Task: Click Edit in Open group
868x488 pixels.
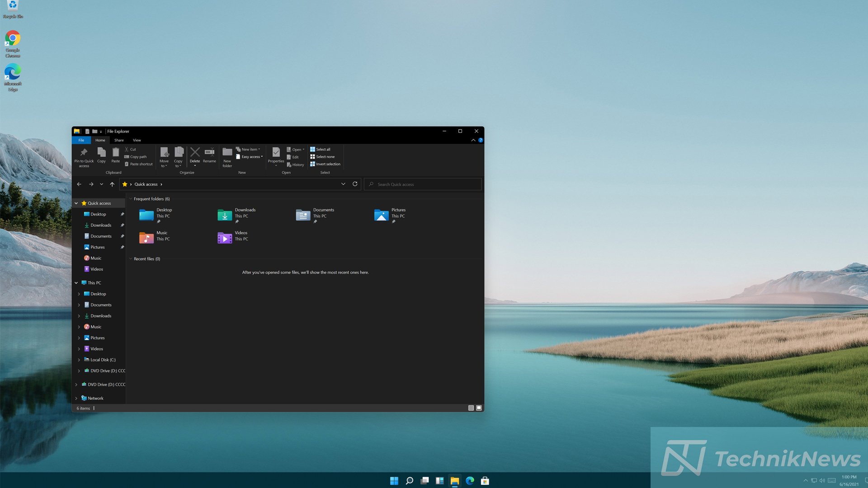Action: (292, 157)
